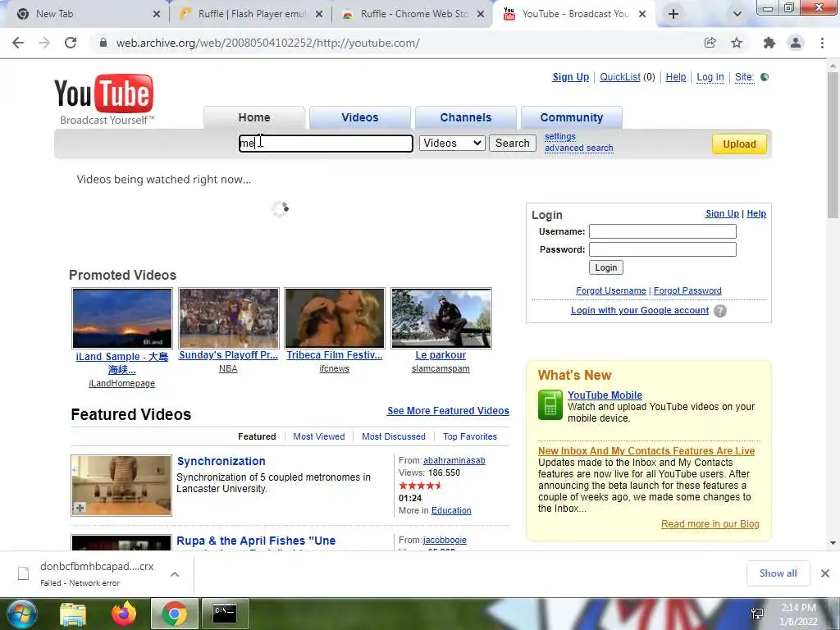Screen dimensions: 840x630
Task: Bookmark this page with the star icon
Action: [737, 43]
